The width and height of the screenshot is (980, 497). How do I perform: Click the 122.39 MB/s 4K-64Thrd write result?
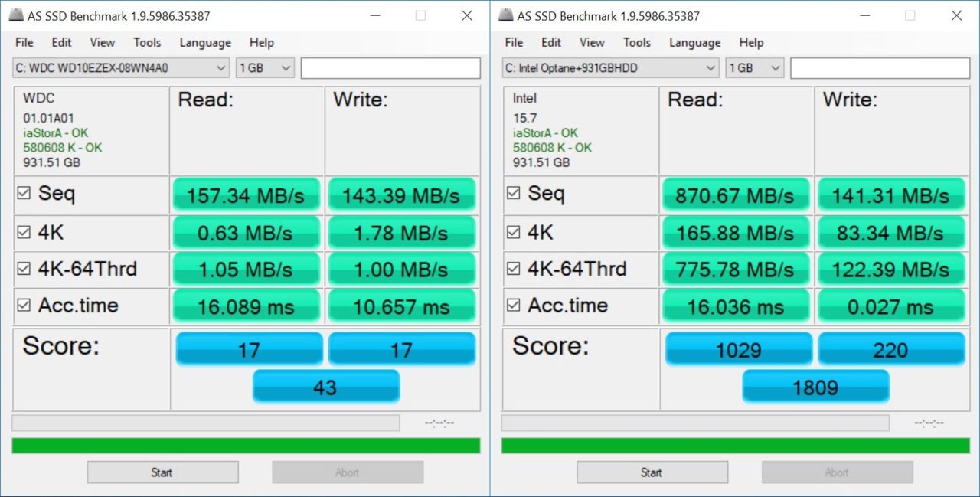click(892, 270)
